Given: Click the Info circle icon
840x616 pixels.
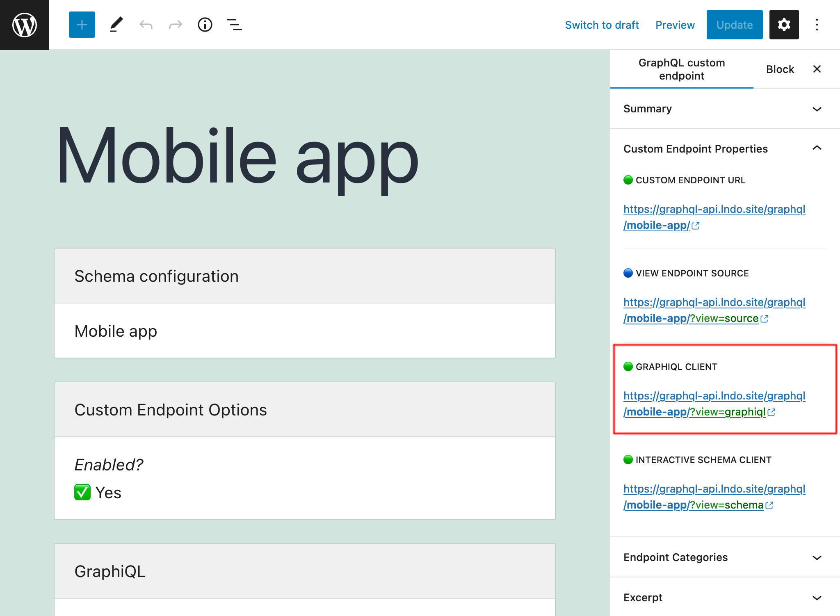Looking at the screenshot, I should (205, 25).
